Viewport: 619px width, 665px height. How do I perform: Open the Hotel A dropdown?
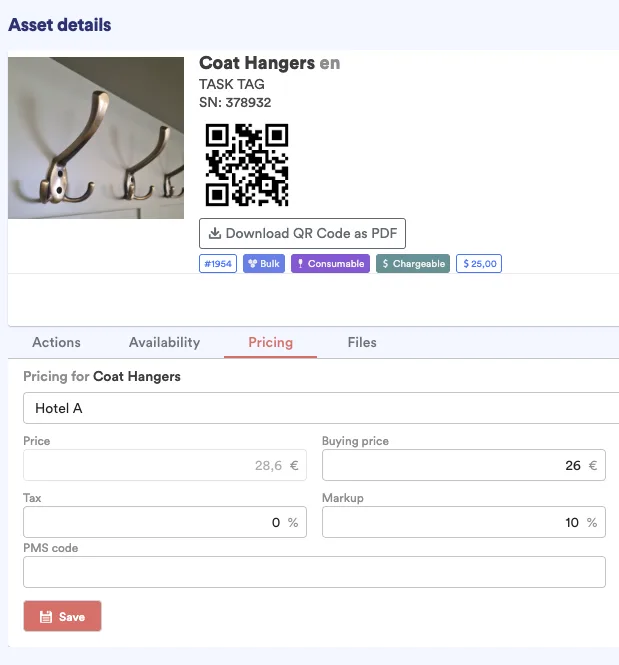321,408
